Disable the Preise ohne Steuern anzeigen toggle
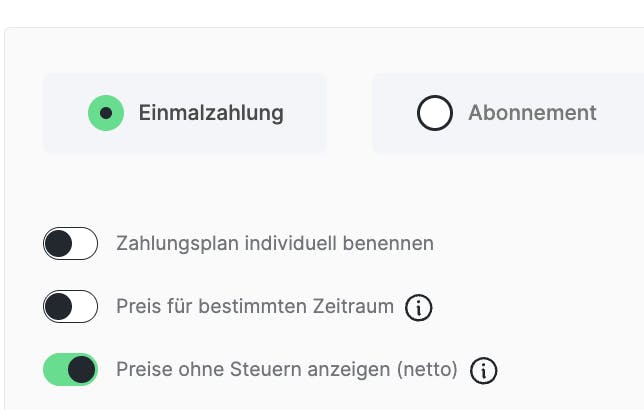This screenshot has width=644, height=410. point(70,370)
